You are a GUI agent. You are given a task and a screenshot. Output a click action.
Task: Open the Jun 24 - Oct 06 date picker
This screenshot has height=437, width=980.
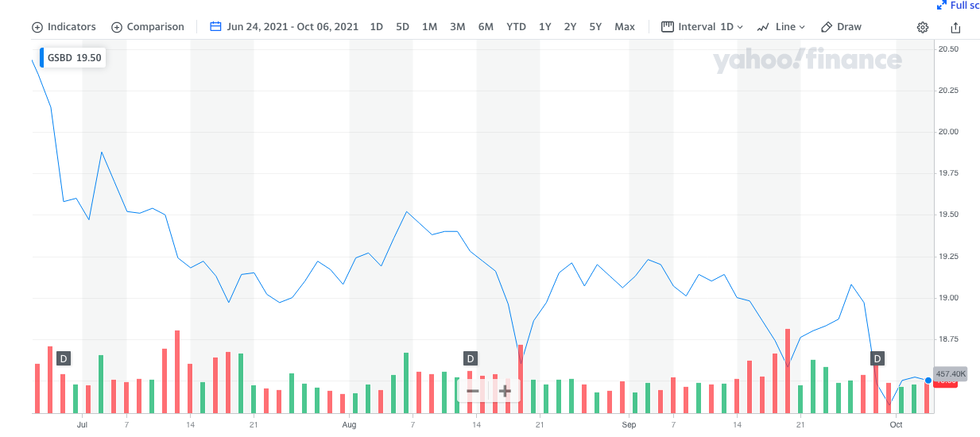tap(292, 26)
